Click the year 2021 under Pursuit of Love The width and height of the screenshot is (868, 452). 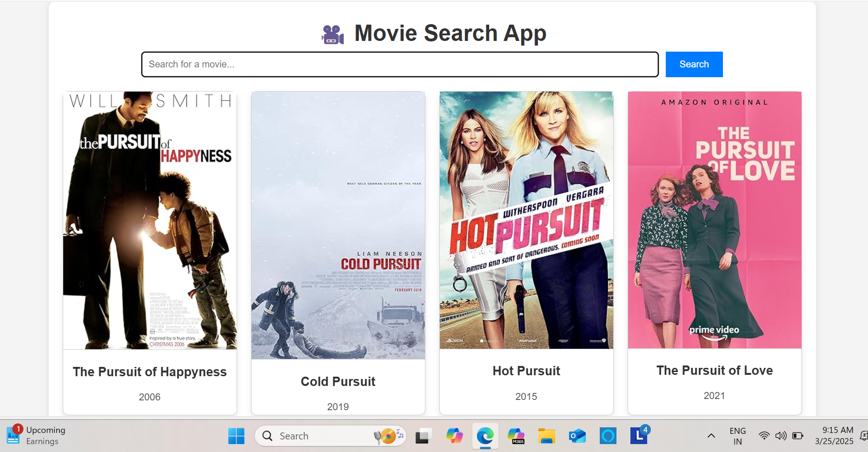[715, 396]
